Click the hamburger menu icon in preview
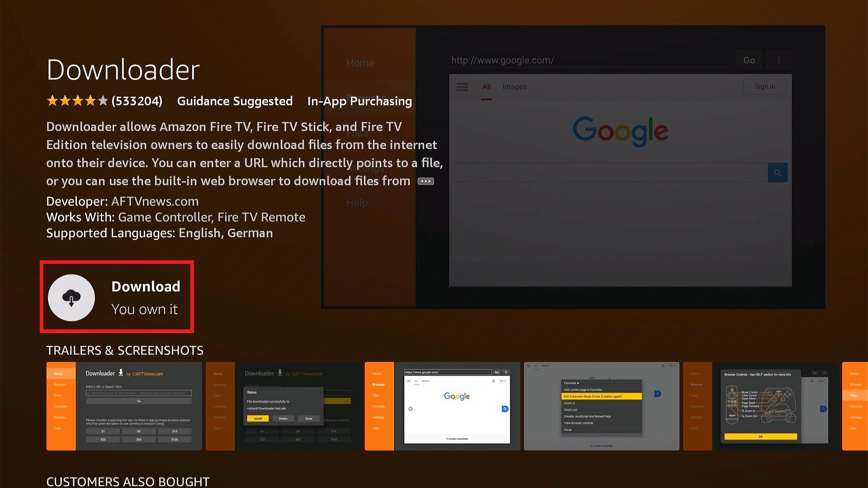868x488 pixels. [462, 87]
